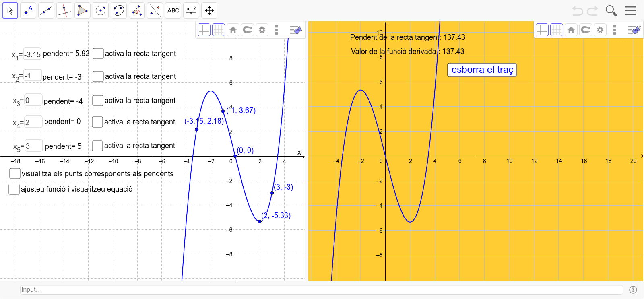The width and height of the screenshot is (644, 299).
Task: Click point label (-1, 3.67)
Action: [x=241, y=110]
